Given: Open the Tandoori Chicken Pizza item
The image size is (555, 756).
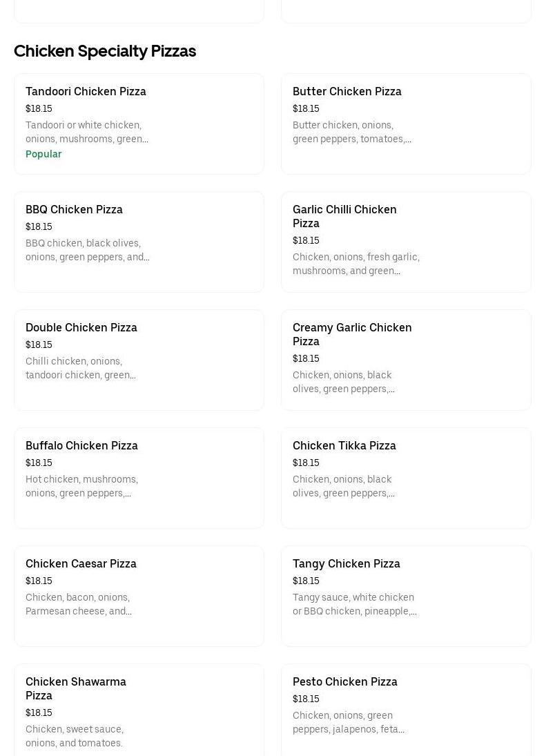Looking at the screenshot, I should pos(86,91).
